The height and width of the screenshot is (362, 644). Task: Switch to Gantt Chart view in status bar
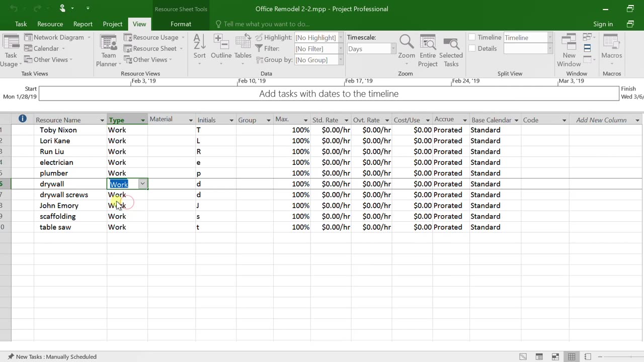point(523,356)
